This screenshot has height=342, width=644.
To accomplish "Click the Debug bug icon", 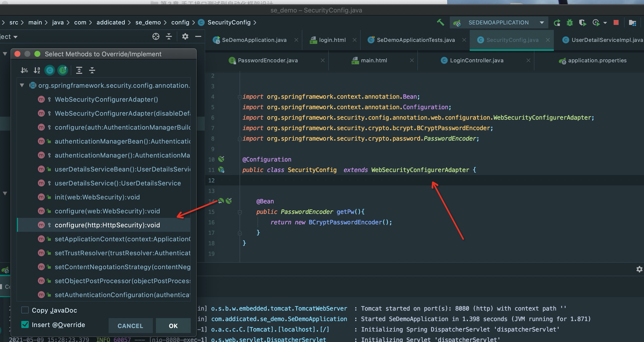I will 570,23.
